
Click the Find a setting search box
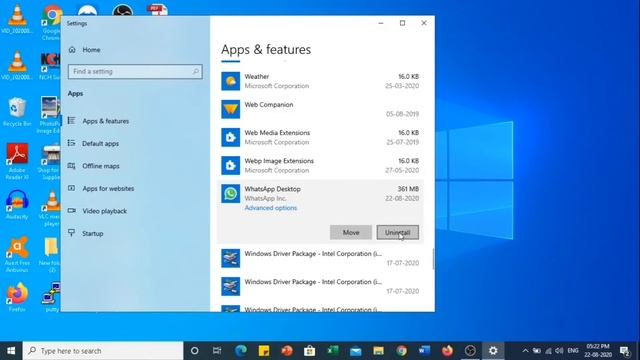(135, 71)
